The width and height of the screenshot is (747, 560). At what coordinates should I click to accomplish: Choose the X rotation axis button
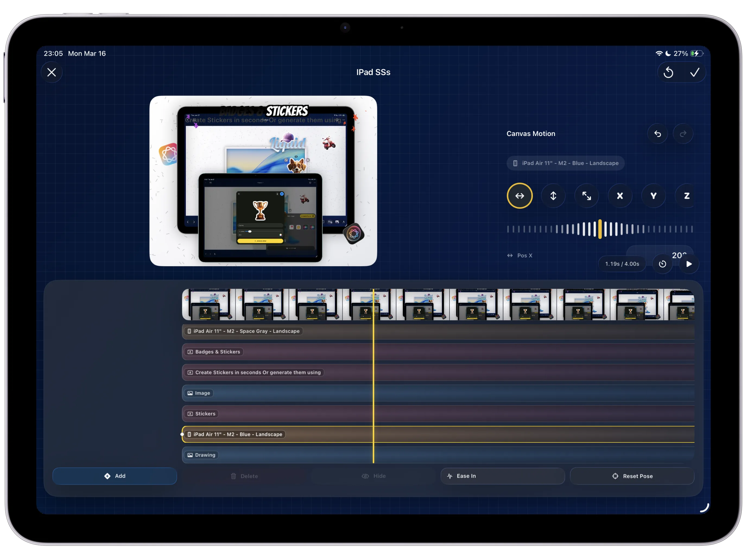pyautogui.click(x=620, y=196)
